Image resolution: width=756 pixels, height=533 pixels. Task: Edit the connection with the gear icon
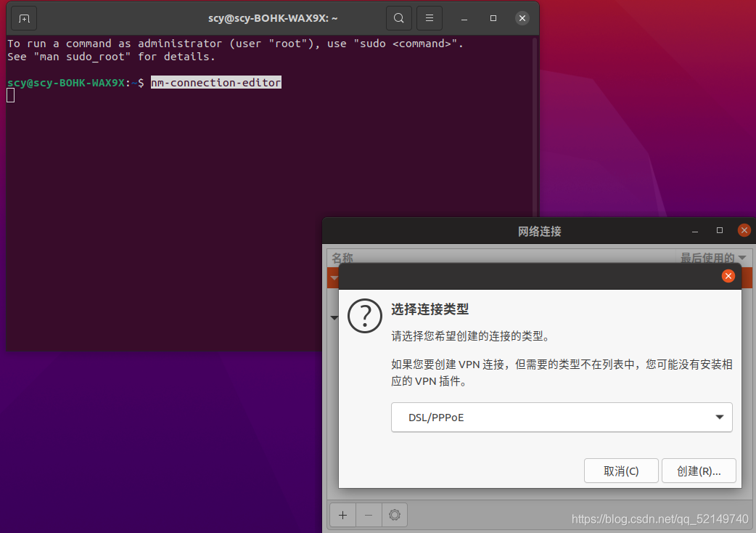click(x=395, y=515)
